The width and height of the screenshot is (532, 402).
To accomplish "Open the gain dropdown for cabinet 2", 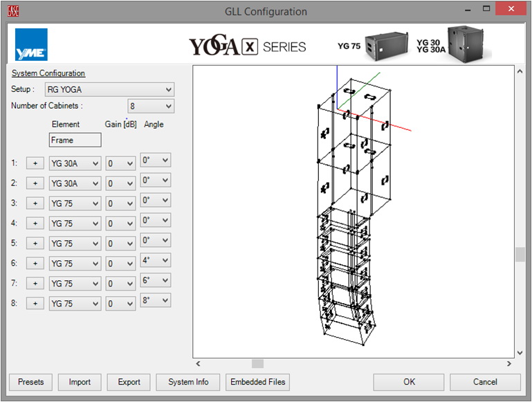I will tap(120, 183).
